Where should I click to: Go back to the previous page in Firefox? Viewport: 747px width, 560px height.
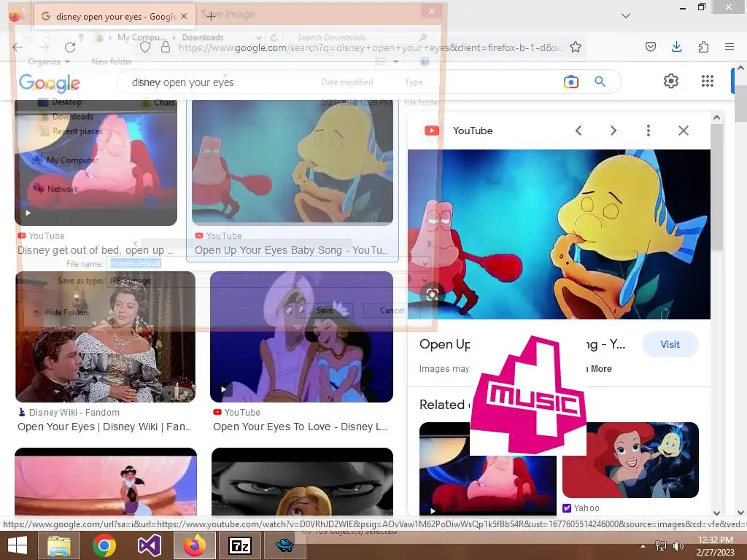tap(18, 47)
